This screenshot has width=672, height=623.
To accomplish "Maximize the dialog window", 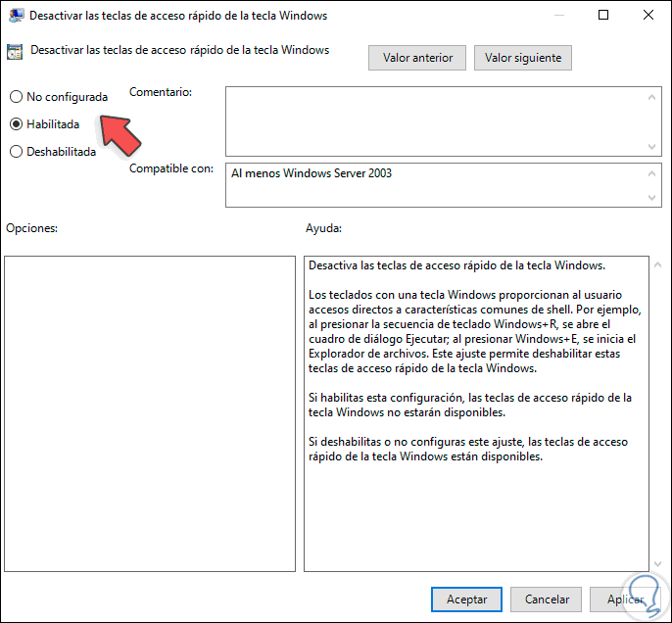I will tap(603, 15).
